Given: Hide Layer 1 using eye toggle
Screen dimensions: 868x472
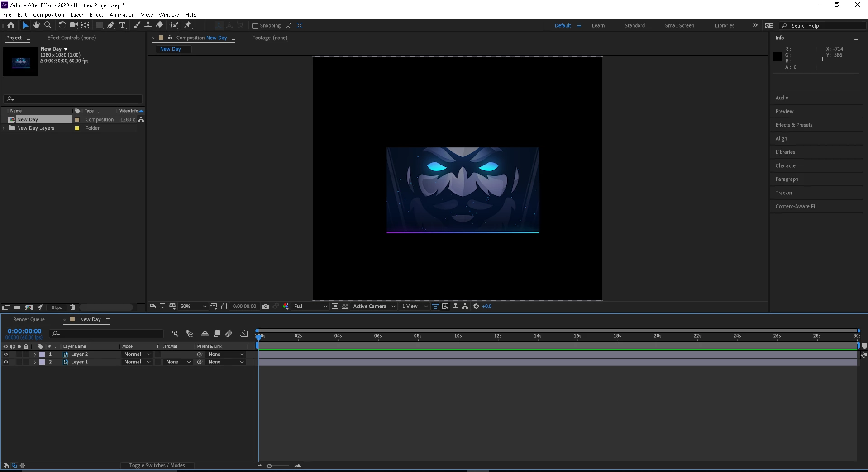Looking at the screenshot, I should [6, 362].
